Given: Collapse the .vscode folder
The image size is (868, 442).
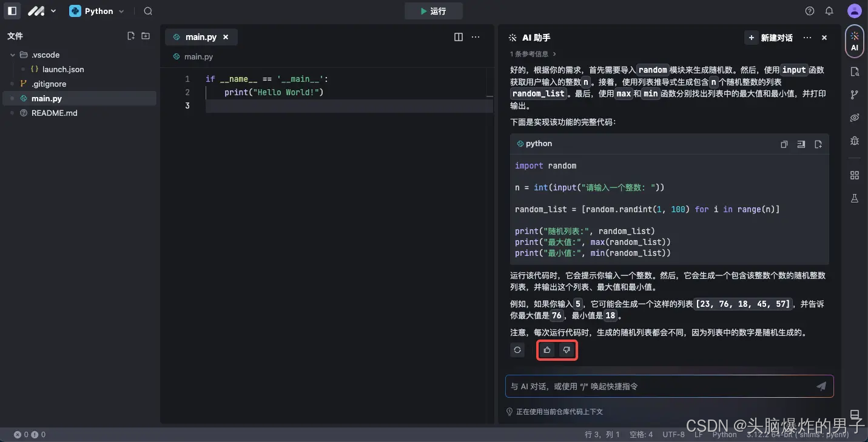Looking at the screenshot, I should click(x=12, y=55).
